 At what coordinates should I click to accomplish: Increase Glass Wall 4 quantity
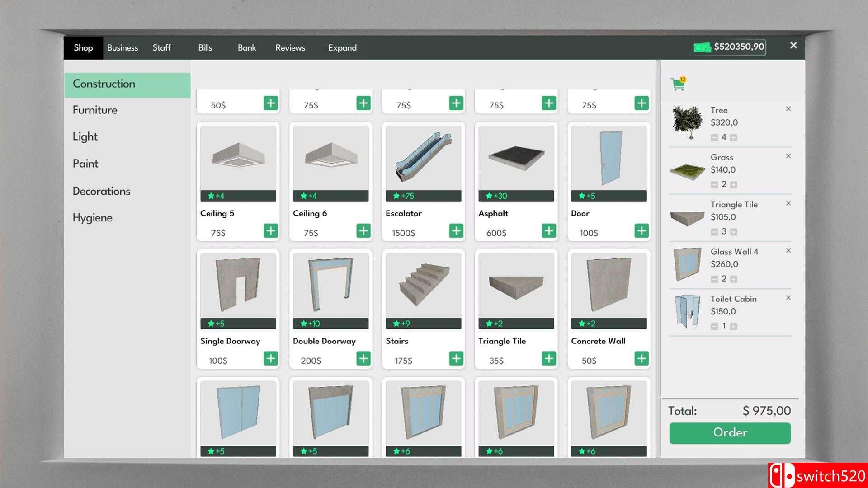click(733, 279)
